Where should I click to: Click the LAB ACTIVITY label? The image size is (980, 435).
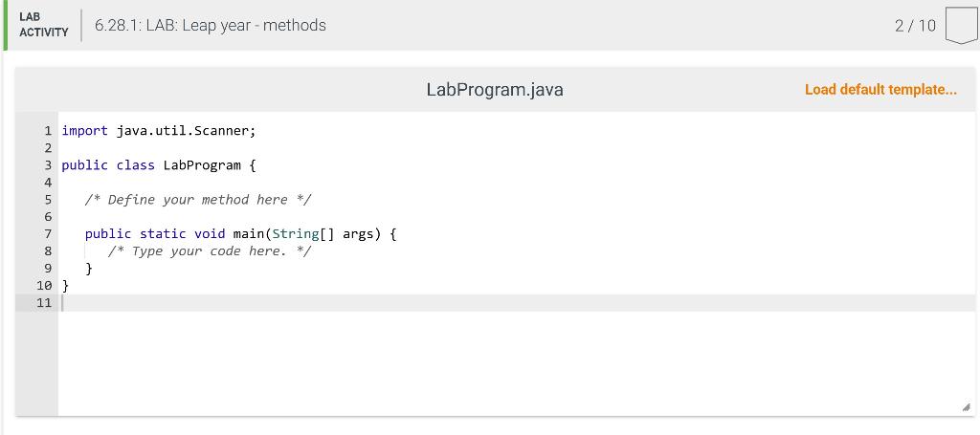pos(43,25)
